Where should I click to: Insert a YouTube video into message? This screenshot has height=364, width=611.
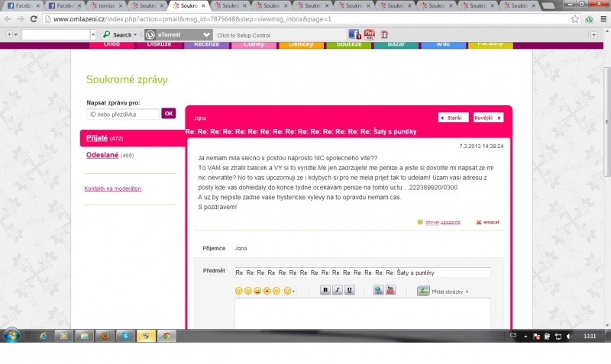pyautogui.click(x=390, y=290)
